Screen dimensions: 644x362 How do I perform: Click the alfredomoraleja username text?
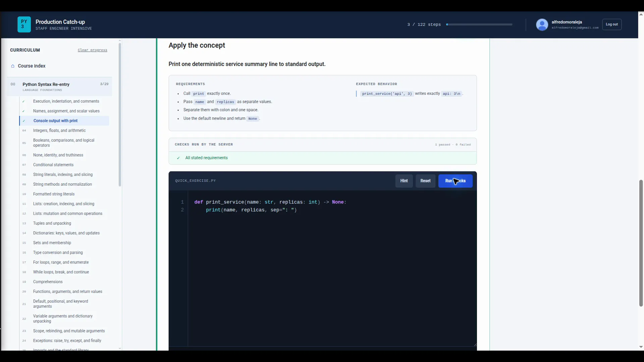tap(567, 22)
